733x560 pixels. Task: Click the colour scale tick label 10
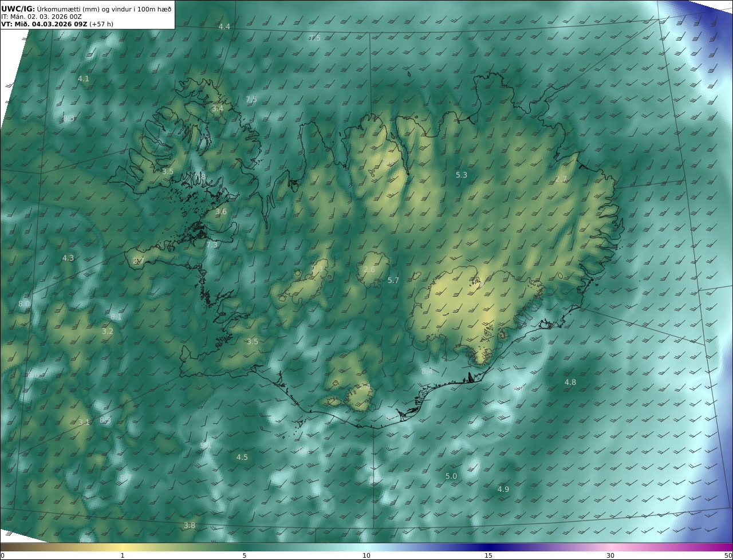(x=366, y=555)
